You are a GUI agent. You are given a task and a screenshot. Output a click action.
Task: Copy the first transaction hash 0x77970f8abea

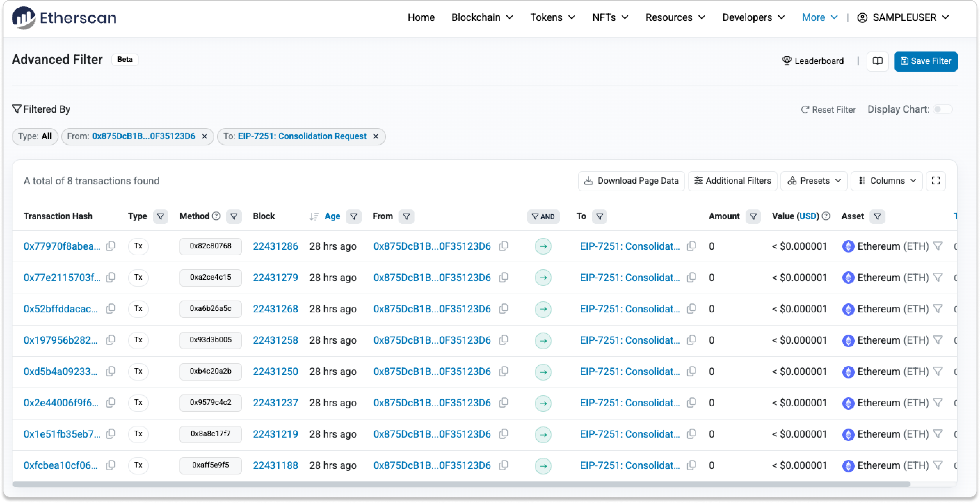coord(111,246)
